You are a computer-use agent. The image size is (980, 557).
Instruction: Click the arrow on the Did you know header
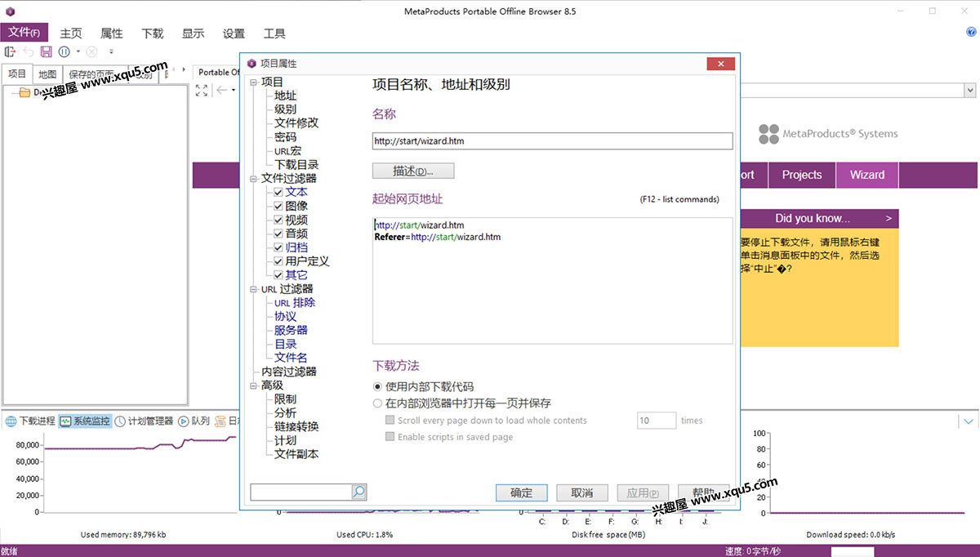tap(889, 218)
